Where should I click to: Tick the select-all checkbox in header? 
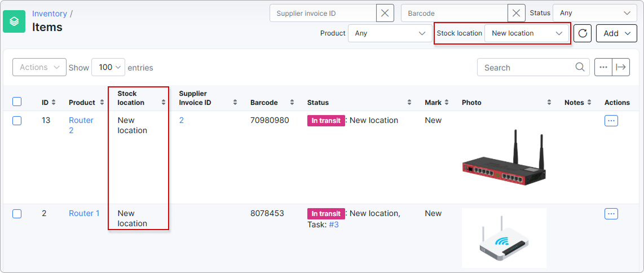click(x=17, y=102)
